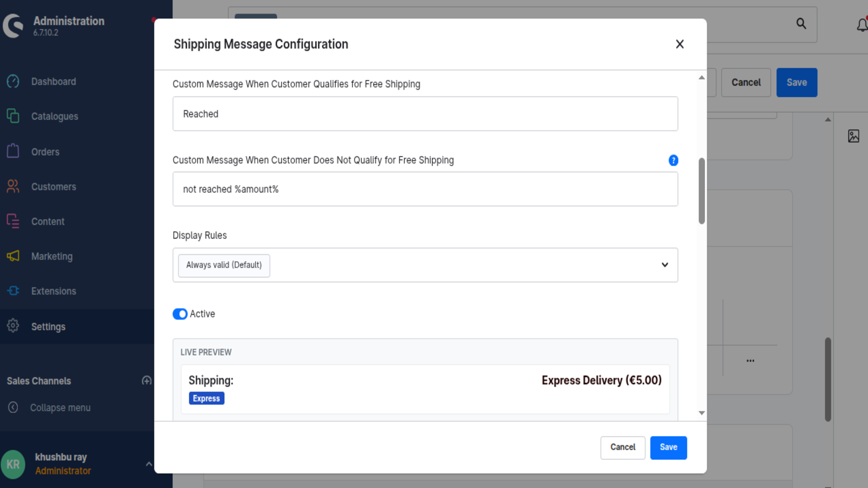Click the search magnifier icon
The image size is (868, 488).
(801, 23)
